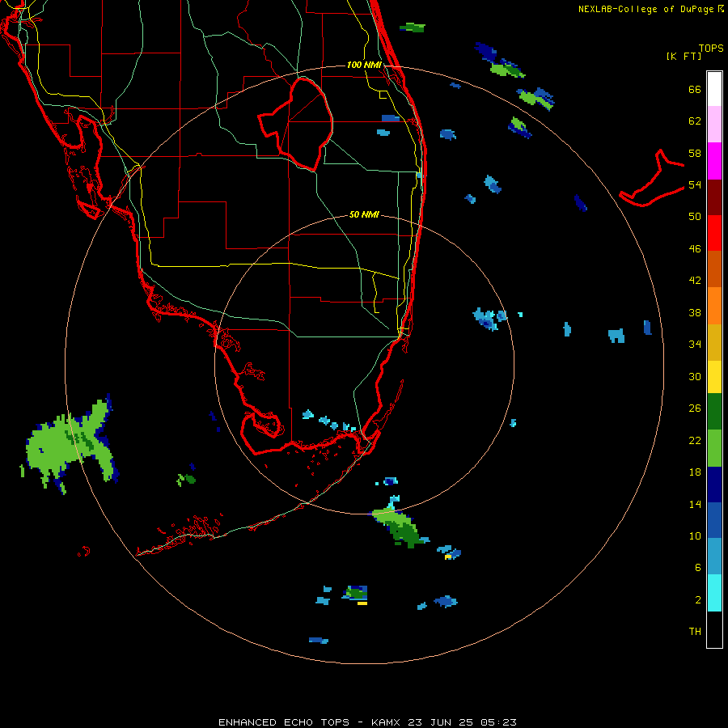The height and width of the screenshot is (728, 728).
Task: Click the green echo on the 50 NMI ring's southern edge
Action: [399, 527]
